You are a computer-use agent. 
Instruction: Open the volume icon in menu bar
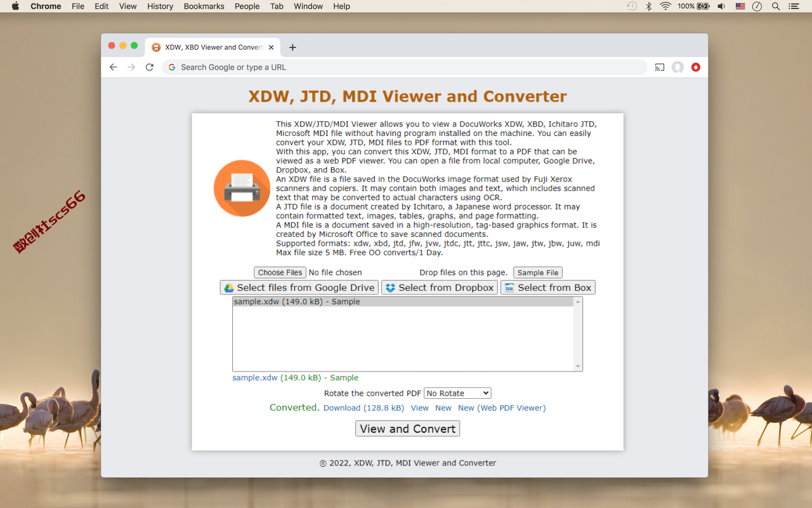(x=721, y=6)
